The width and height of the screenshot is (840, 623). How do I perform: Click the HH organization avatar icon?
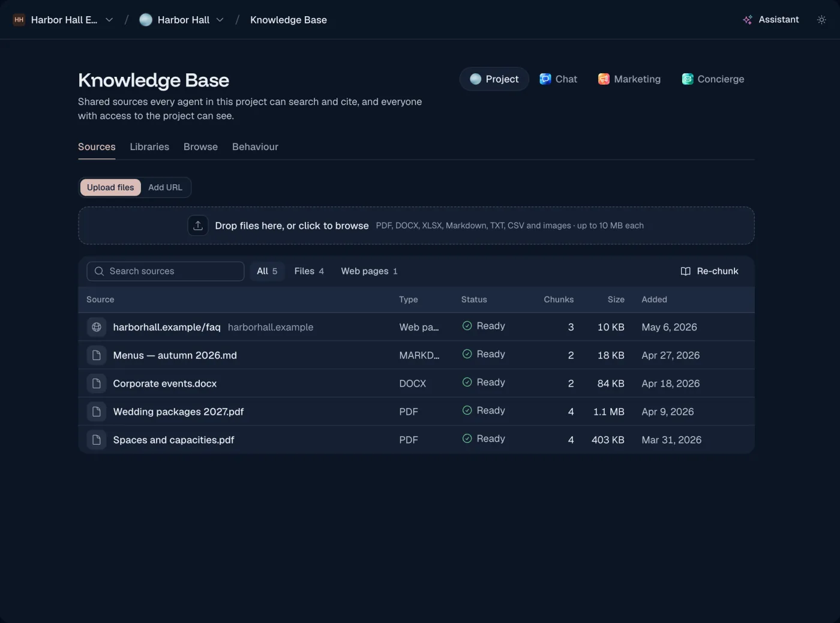point(19,20)
